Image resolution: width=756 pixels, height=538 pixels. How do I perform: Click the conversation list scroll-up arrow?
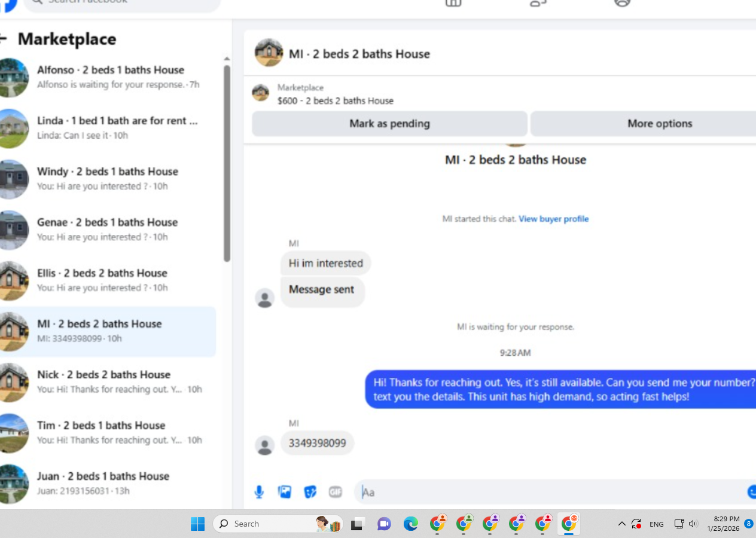click(227, 59)
